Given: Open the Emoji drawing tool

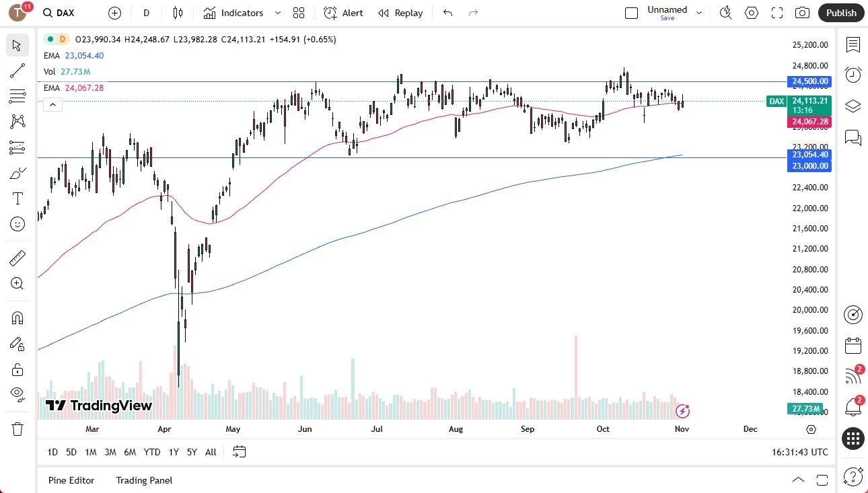Looking at the screenshot, I should pyautogui.click(x=17, y=223).
